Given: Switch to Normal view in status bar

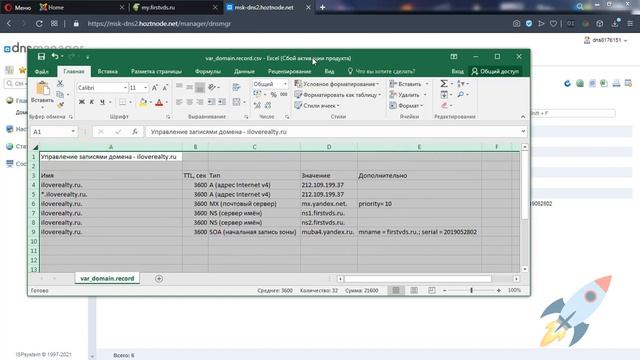Looking at the screenshot, I should coord(396,290).
